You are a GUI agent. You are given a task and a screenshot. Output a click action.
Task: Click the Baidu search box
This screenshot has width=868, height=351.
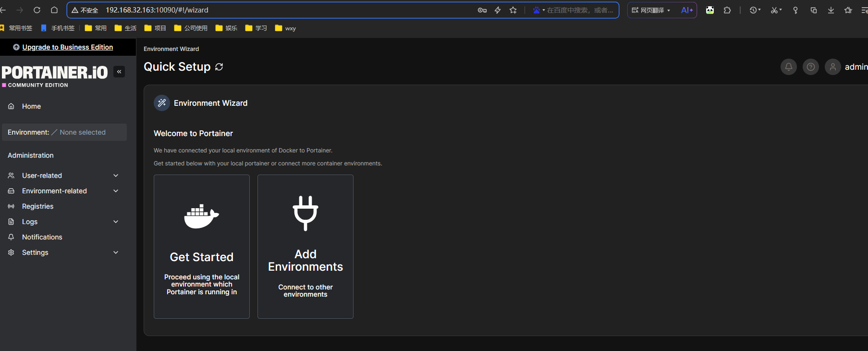click(580, 10)
